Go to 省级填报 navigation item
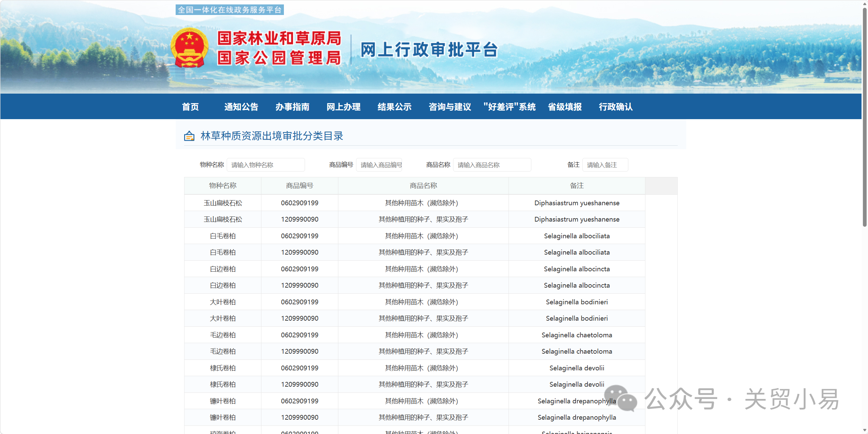Viewport: 868px width, 434px height. pos(565,107)
